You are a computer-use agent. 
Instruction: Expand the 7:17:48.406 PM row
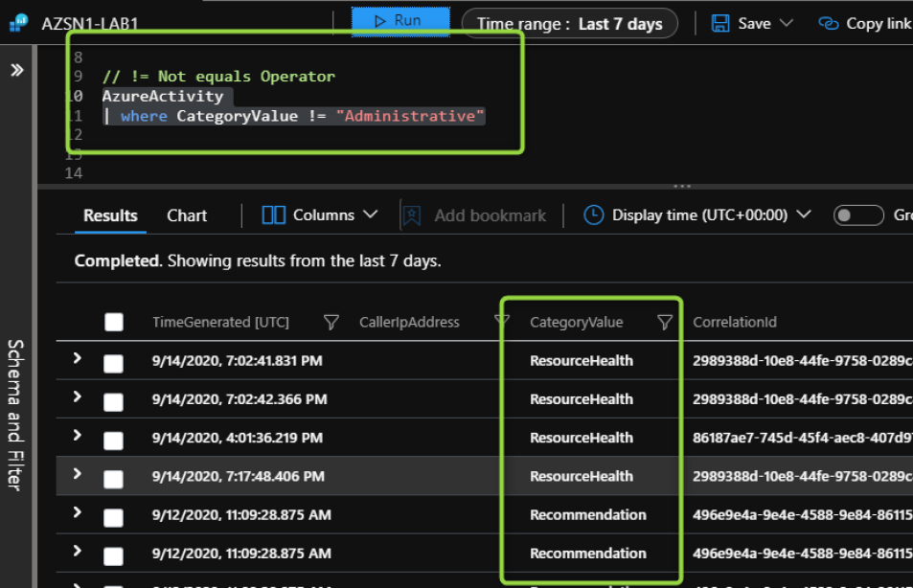point(77,473)
